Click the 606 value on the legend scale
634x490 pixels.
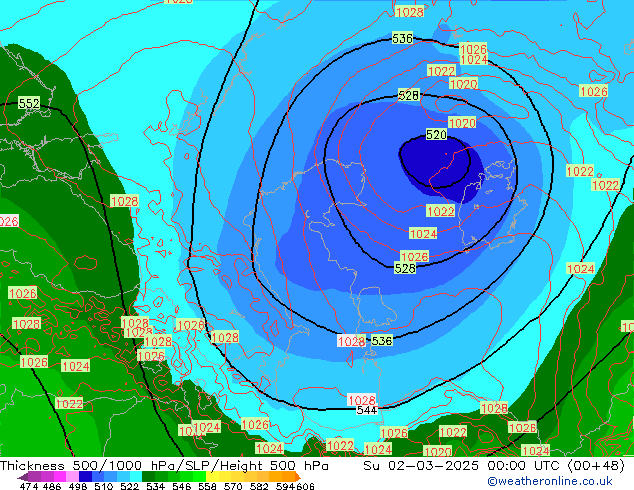tap(305, 486)
